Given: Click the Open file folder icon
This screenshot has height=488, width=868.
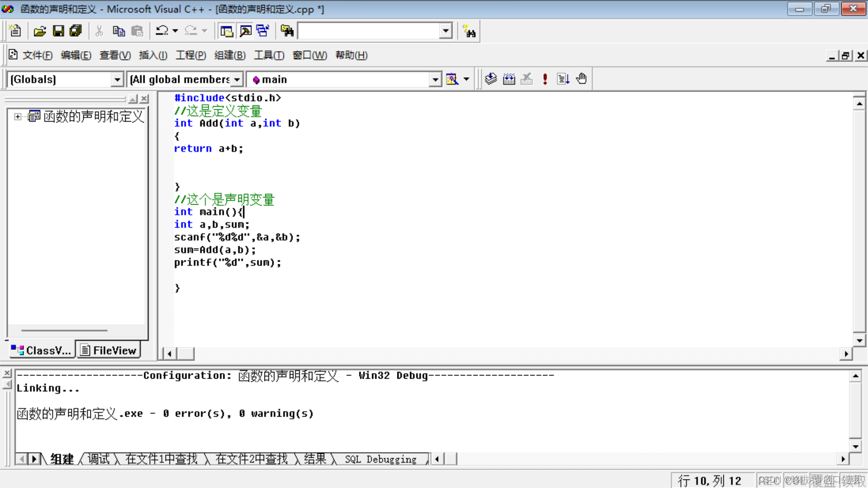Looking at the screenshot, I should pos(40,31).
